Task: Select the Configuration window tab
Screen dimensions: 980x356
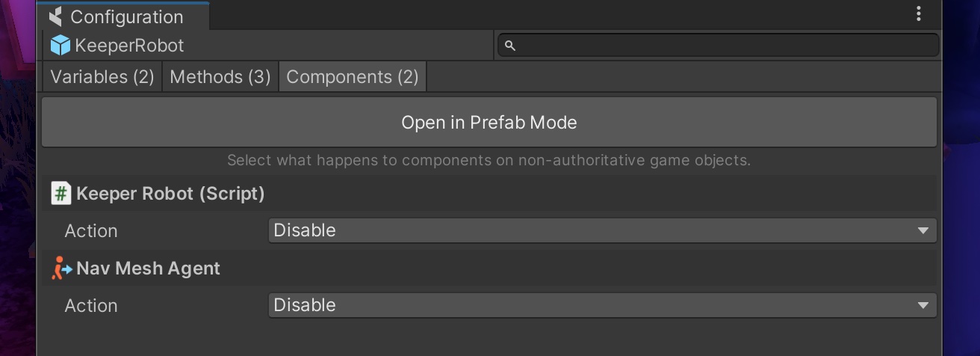Action: (126, 16)
